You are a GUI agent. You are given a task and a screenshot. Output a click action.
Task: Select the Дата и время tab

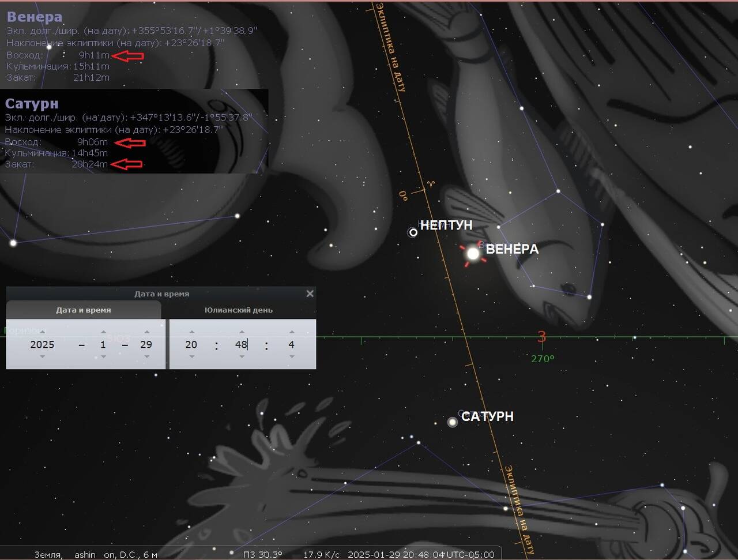tap(84, 310)
